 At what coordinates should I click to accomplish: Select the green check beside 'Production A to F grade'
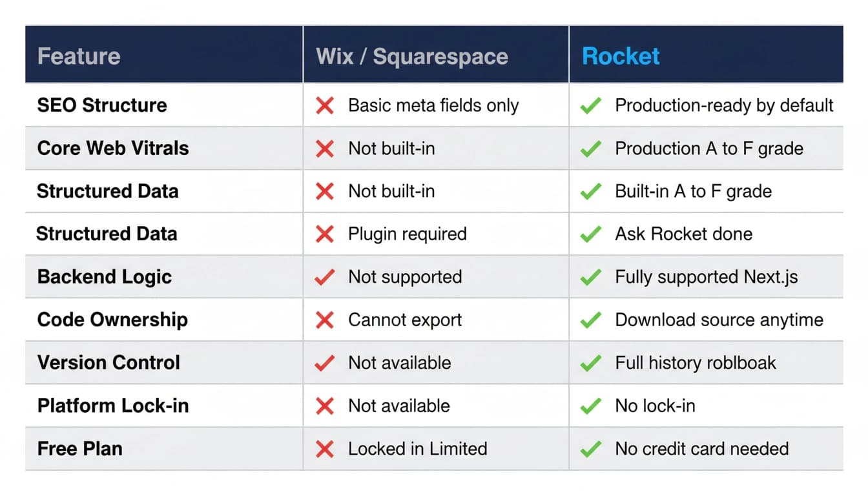tap(590, 149)
